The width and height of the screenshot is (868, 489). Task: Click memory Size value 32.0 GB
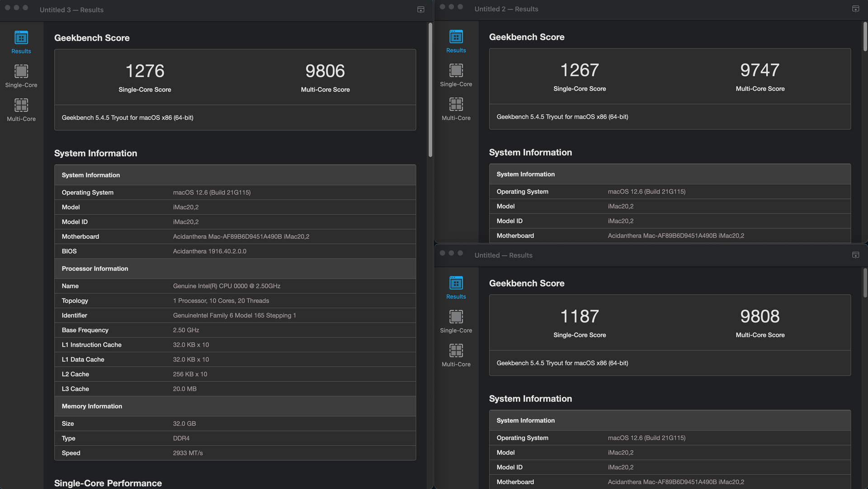[184, 423]
